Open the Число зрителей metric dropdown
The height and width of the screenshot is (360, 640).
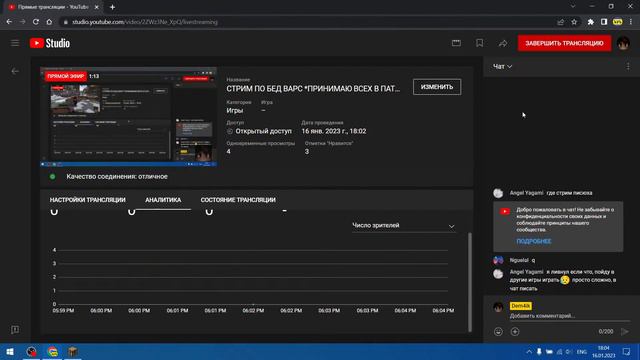coord(404,226)
